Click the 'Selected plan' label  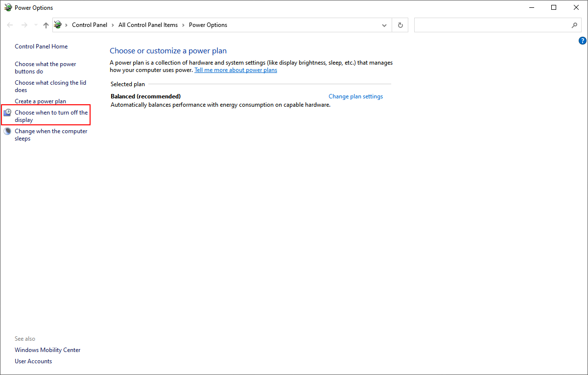128,84
